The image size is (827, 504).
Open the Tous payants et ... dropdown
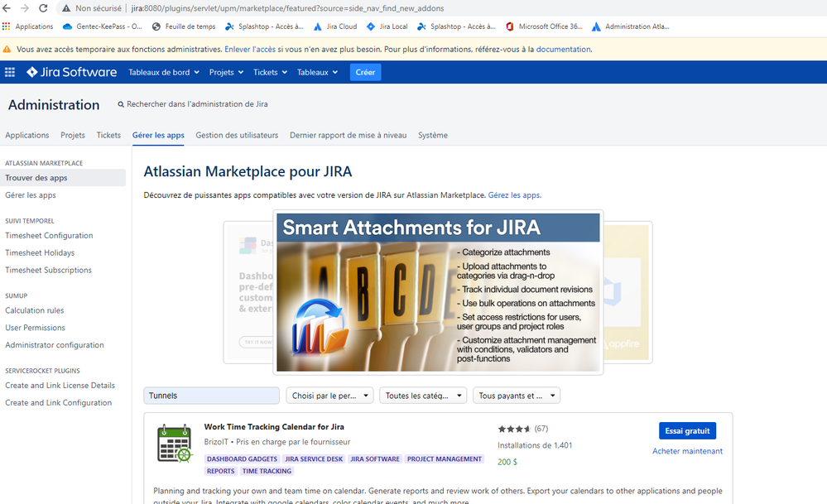click(x=517, y=396)
